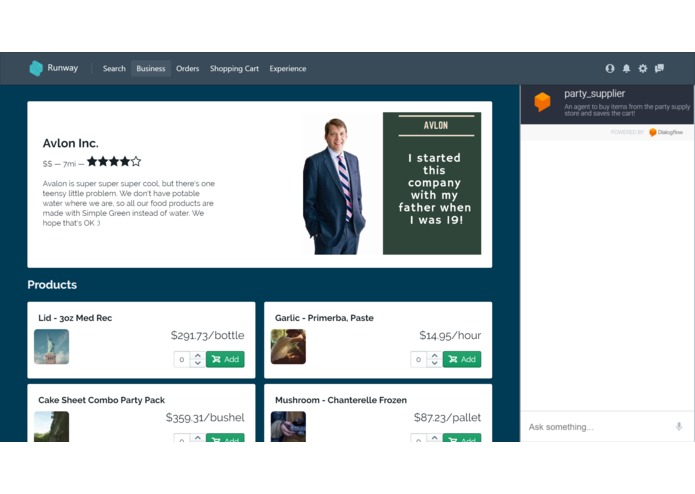Viewport: 695px width, 494px height.
Task: Open the Experience menu item
Action: 288,69
